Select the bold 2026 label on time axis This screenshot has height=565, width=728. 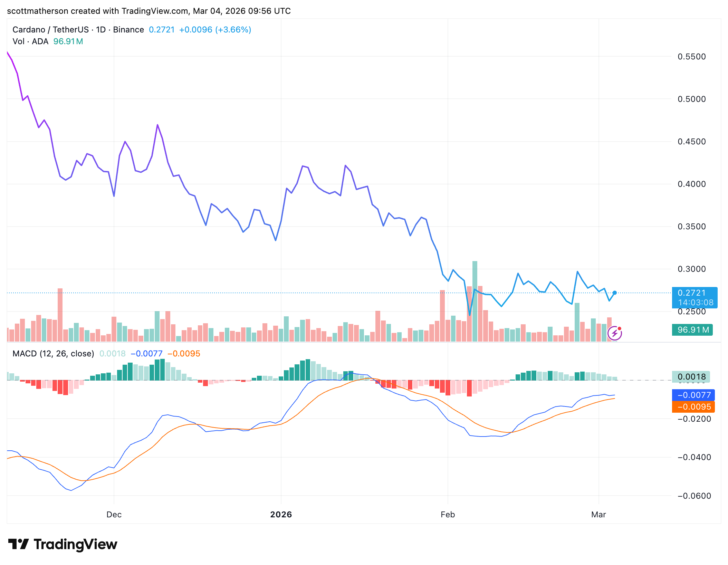coord(280,514)
